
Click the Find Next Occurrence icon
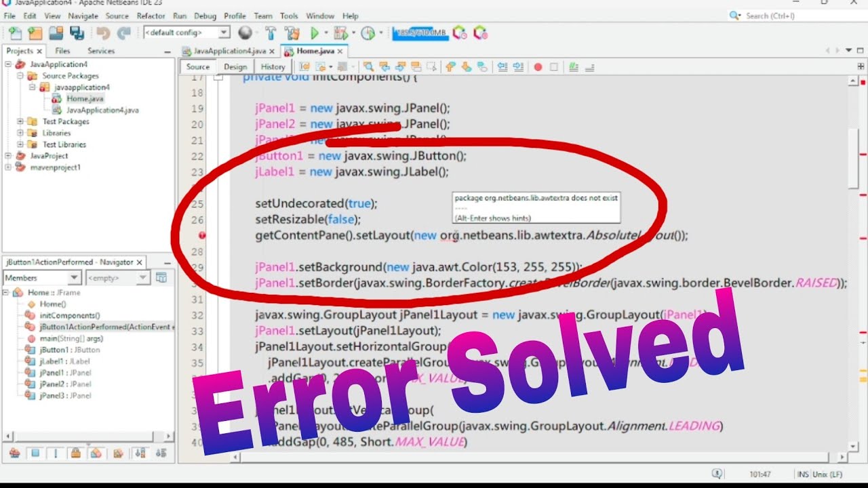click(400, 66)
